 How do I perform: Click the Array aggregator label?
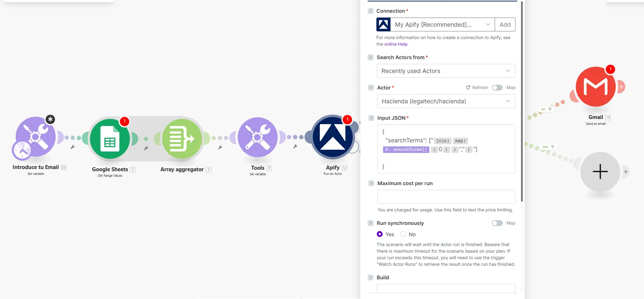(182, 169)
